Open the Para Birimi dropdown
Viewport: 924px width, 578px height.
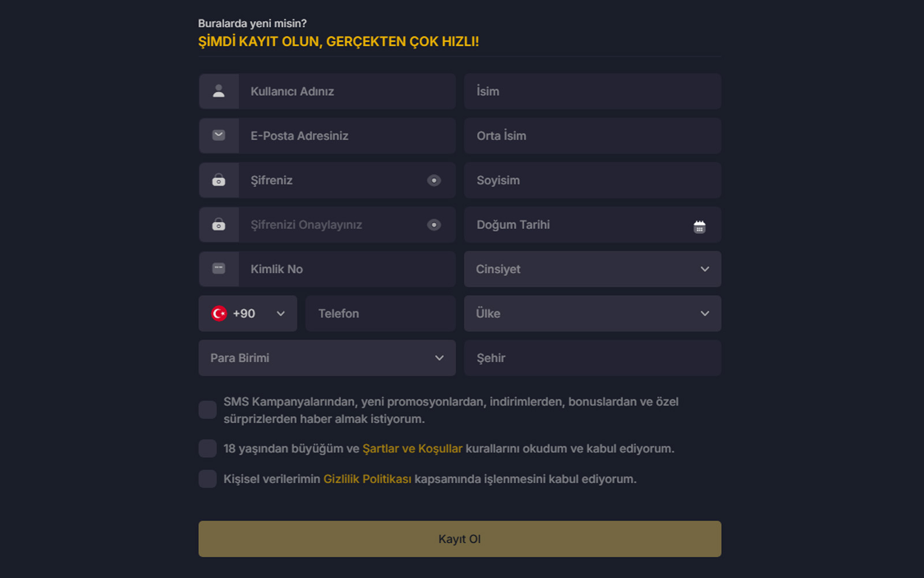click(x=327, y=358)
